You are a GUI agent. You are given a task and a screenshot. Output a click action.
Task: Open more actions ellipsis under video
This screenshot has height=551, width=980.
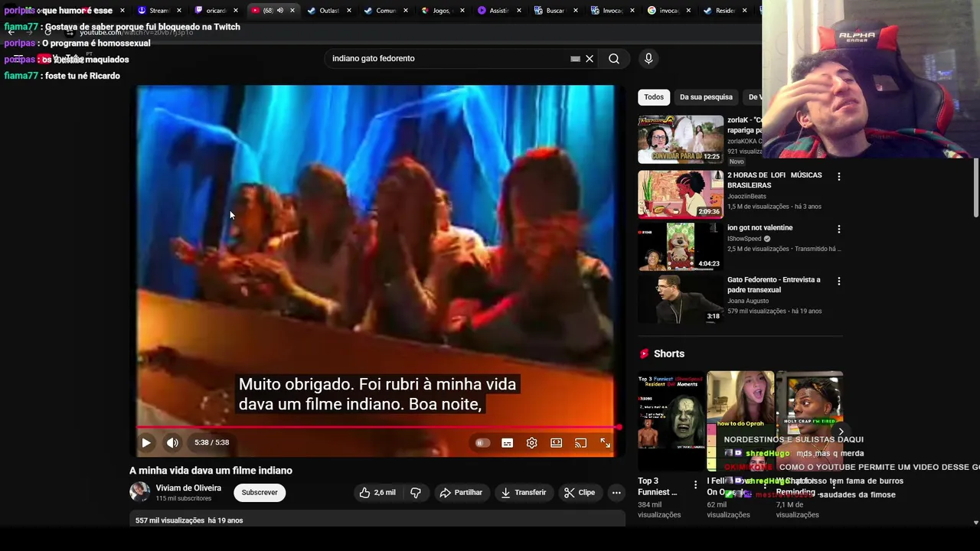click(x=616, y=493)
